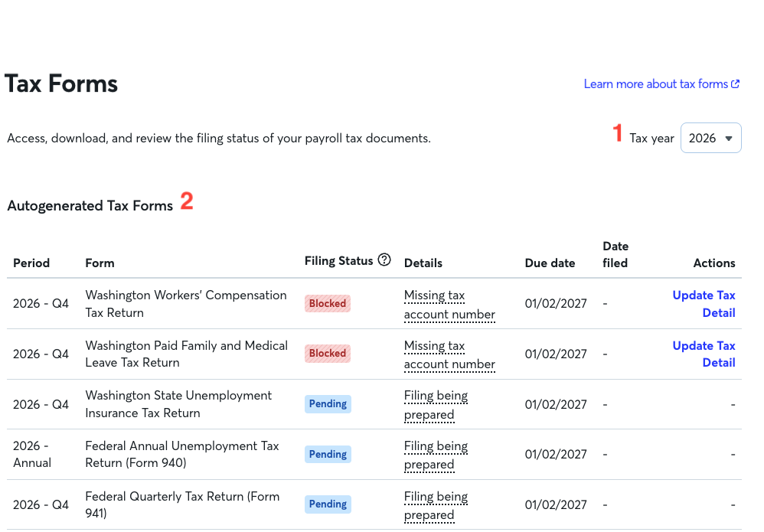Click the external-link icon beside Learn more

point(735,84)
